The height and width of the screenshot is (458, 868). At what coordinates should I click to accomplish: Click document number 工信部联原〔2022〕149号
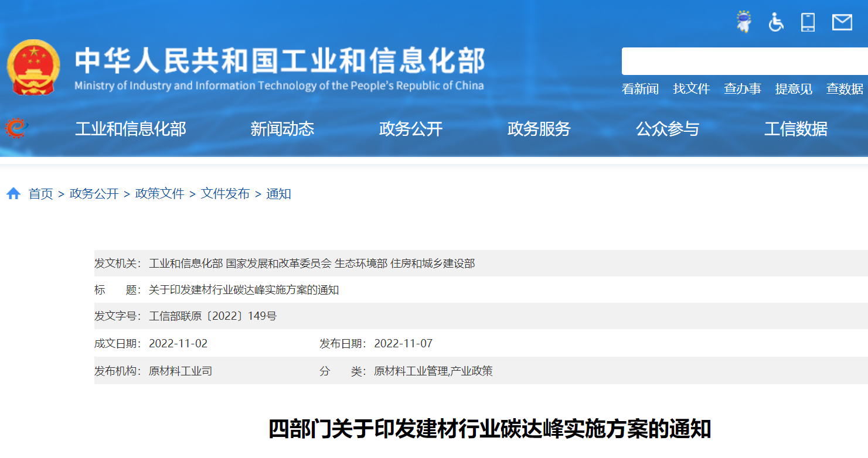click(213, 316)
